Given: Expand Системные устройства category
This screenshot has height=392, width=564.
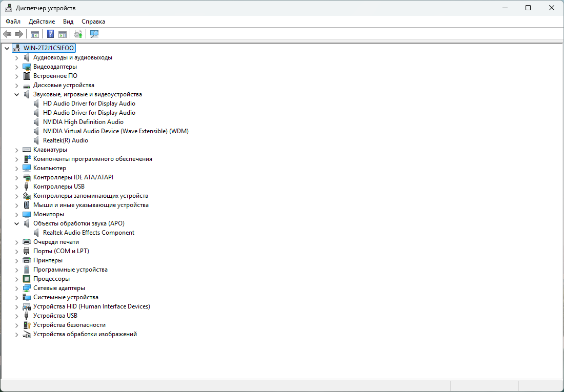Looking at the screenshot, I should 16,297.
